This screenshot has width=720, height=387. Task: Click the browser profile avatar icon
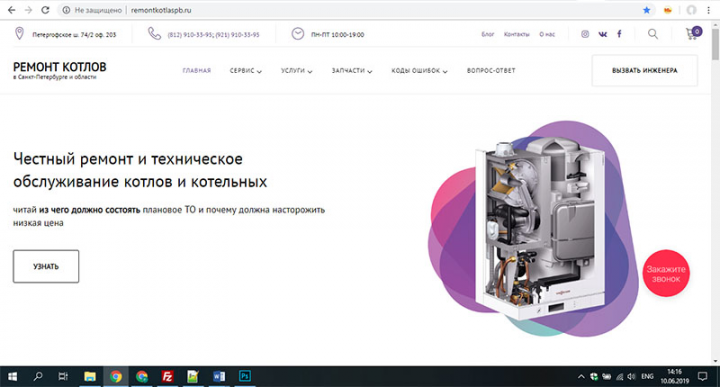(x=691, y=10)
